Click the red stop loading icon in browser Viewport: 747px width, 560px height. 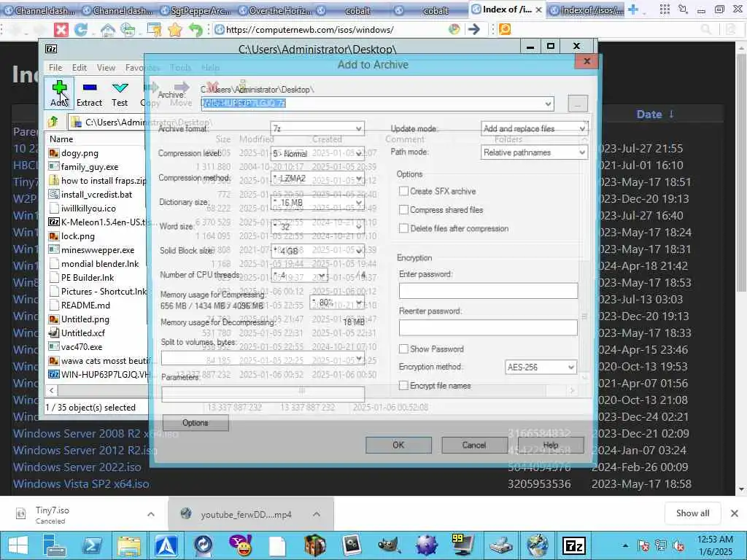(x=61, y=29)
